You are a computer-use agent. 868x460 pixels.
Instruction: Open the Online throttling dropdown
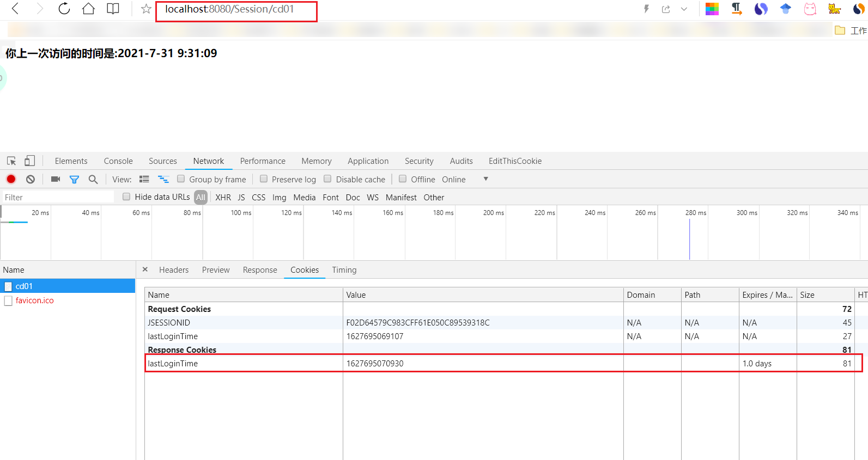point(465,179)
